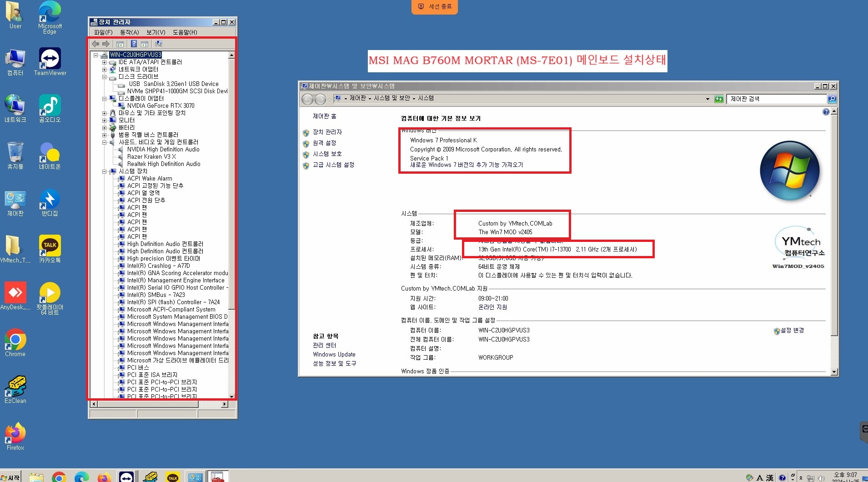
Task: Select NVIDIA GeForce RTX 3070 device
Action: pyautogui.click(x=161, y=105)
